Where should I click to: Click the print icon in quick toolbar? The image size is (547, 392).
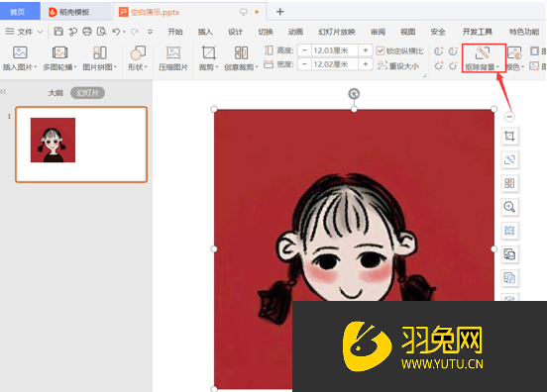87,32
